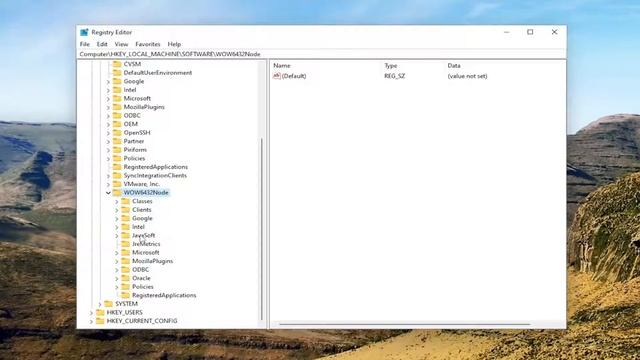Expand the Piriform key

(108, 150)
